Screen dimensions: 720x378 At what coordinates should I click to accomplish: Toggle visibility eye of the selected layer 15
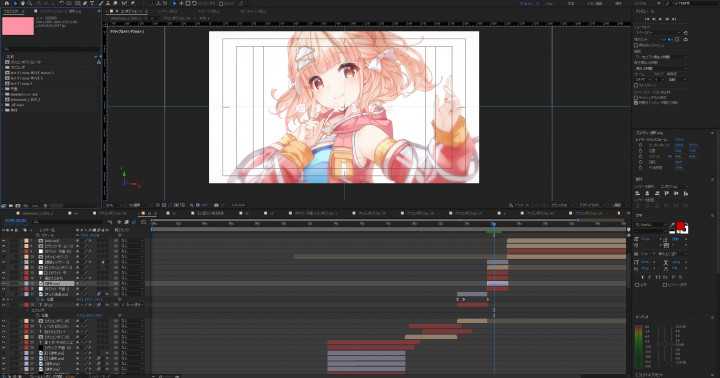click(x=4, y=283)
